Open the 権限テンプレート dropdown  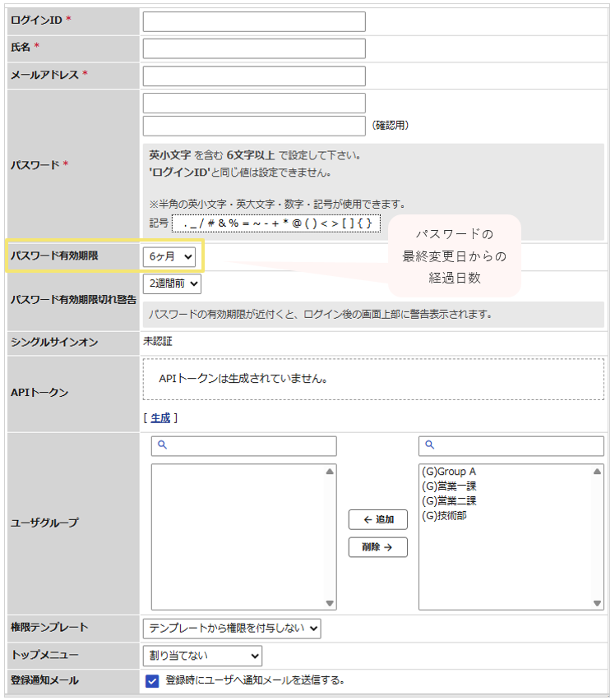click(232, 629)
